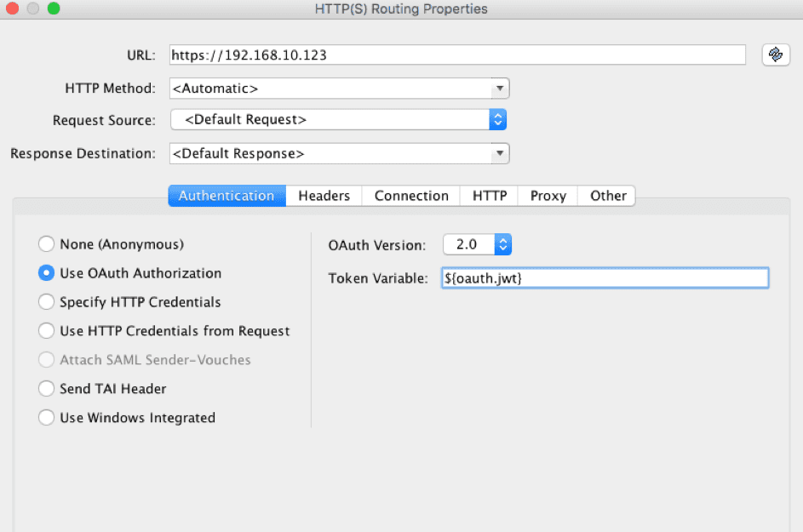The height and width of the screenshot is (532, 803).
Task: Choose Specify HTTP Credentials option
Action: tap(47, 302)
